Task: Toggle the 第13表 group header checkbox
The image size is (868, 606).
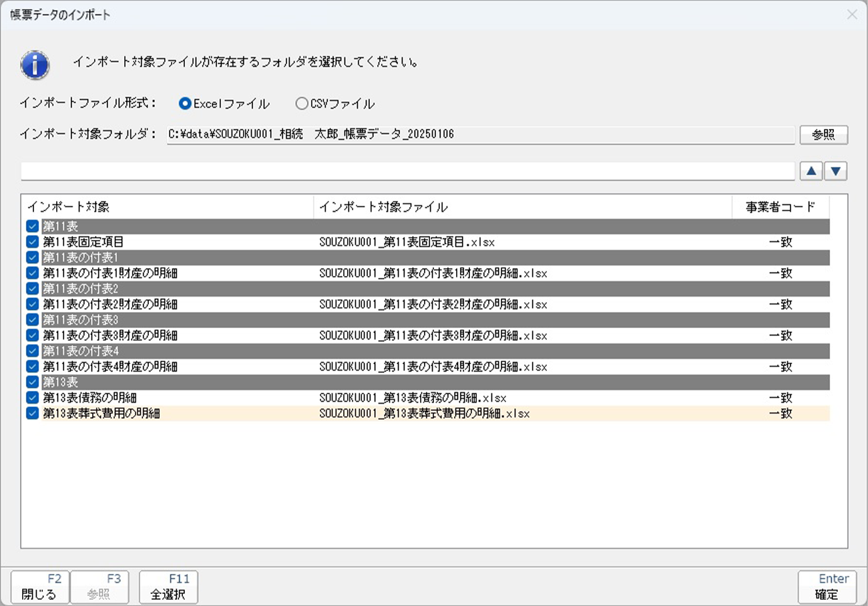Action: tap(32, 383)
